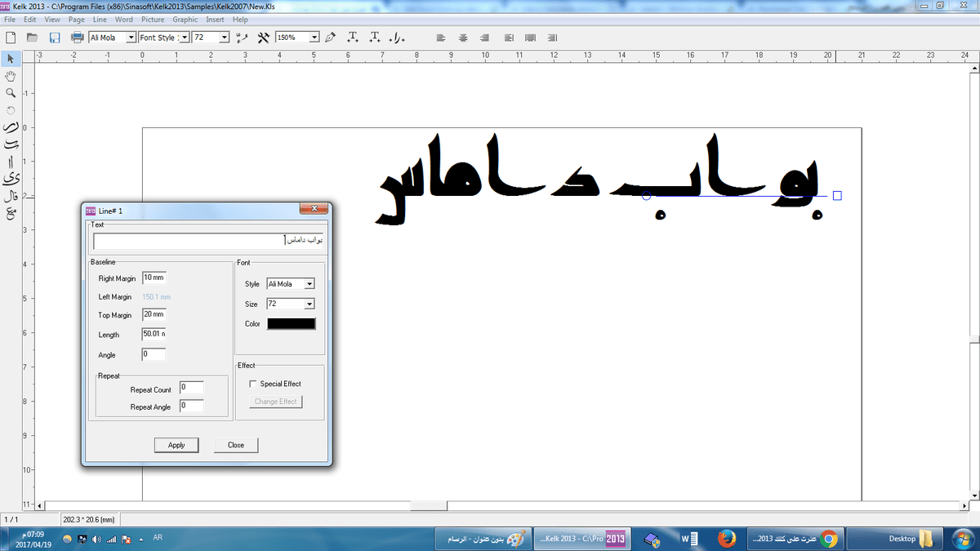980x551 pixels.
Task: Select the magnifier Zoom tool
Action: tap(11, 93)
